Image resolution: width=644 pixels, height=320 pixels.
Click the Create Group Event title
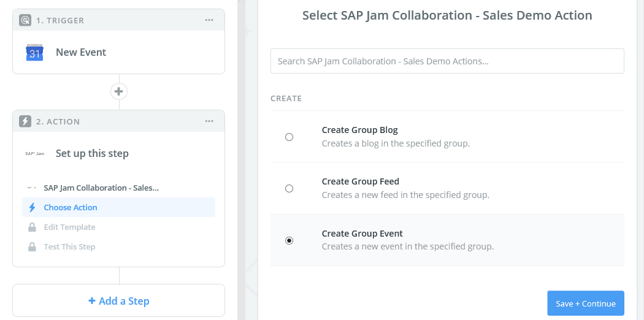click(362, 234)
